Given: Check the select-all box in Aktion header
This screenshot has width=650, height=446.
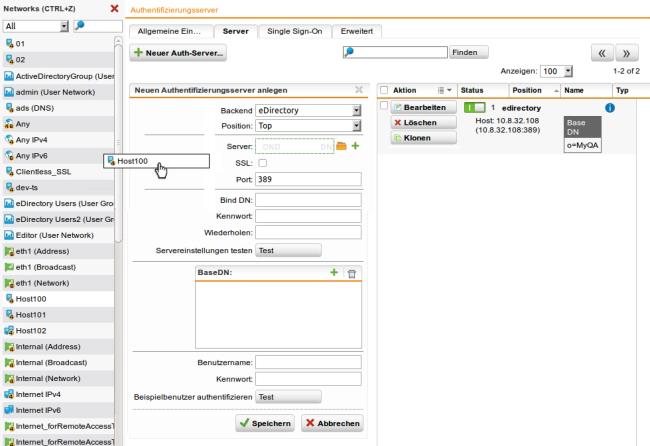Looking at the screenshot, I should pos(383,90).
